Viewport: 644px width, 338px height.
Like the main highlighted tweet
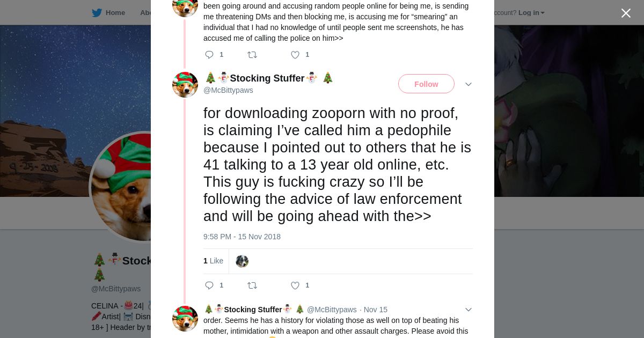295,285
